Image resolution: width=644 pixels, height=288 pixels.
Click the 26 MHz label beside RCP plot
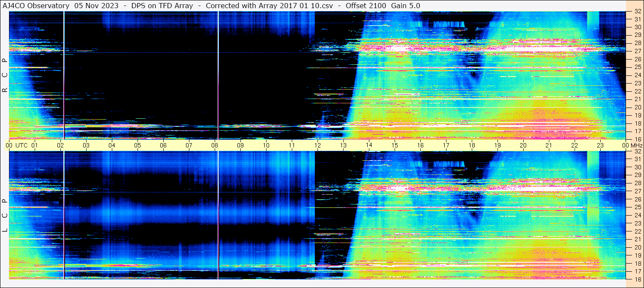coord(638,59)
